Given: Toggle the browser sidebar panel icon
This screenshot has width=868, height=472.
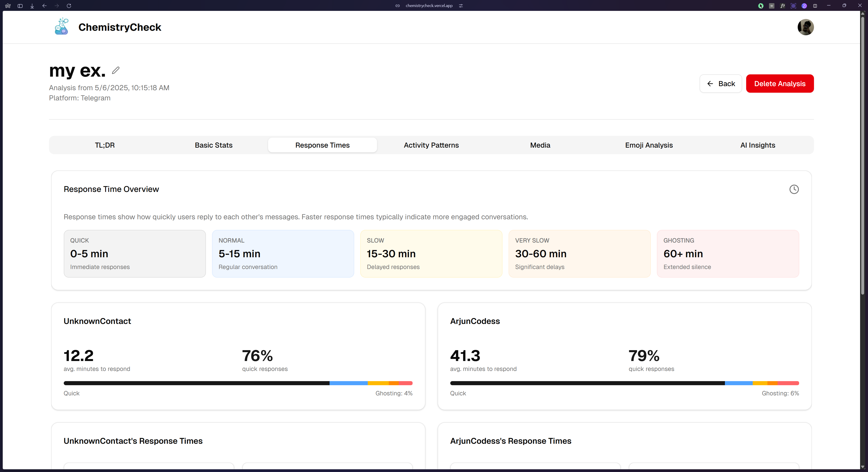Looking at the screenshot, I should (x=20, y=6).
